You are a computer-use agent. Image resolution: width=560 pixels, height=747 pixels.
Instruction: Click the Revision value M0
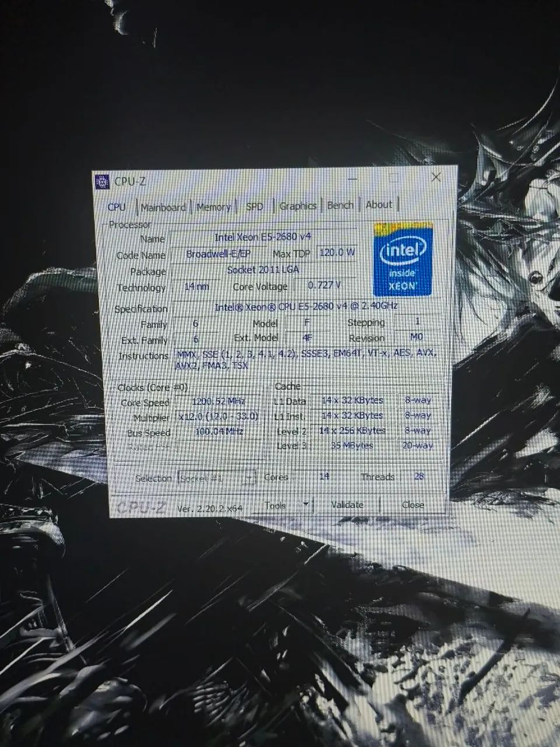click(416, 337)
